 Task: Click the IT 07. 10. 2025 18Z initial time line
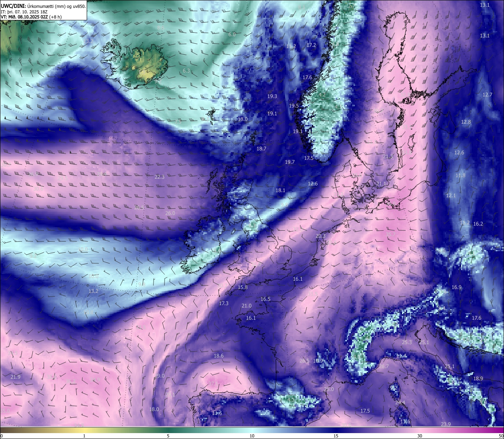tap(24, 12)
